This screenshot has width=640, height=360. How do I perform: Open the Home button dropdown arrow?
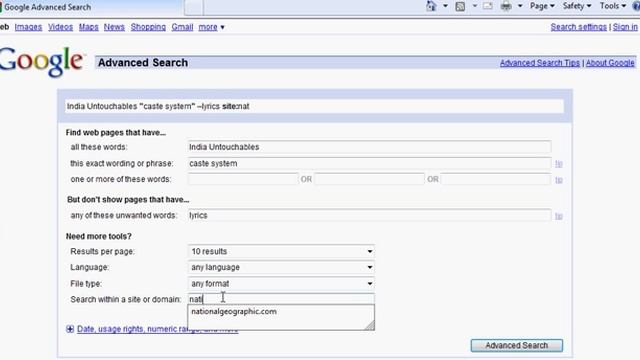coord(445,6)
